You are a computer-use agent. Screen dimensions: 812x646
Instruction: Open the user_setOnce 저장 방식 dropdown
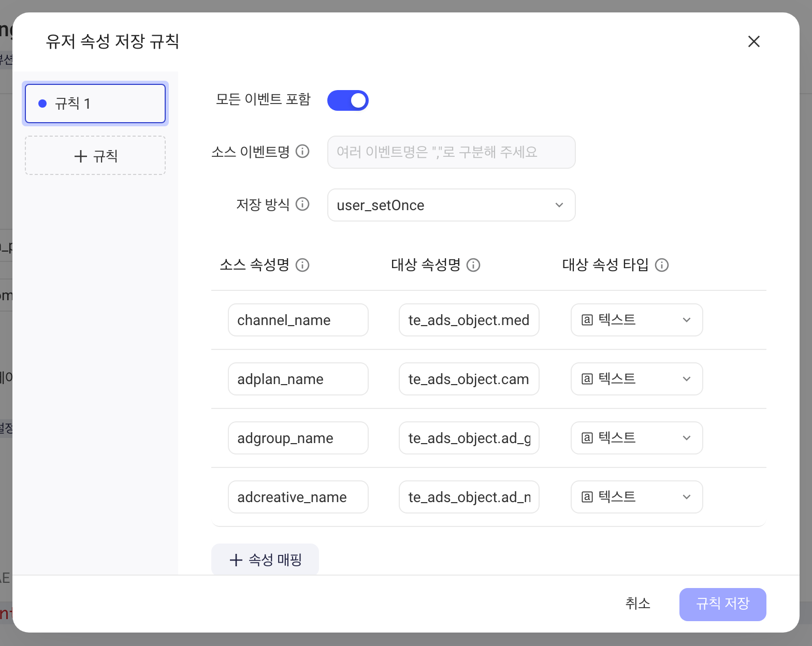point(451,205)
